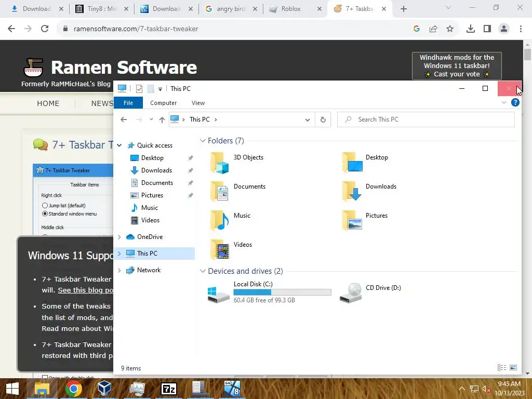Reload the Chrome page
This screenshot has width=532, height=399.
pyautogui.click(x=45, y=29)
